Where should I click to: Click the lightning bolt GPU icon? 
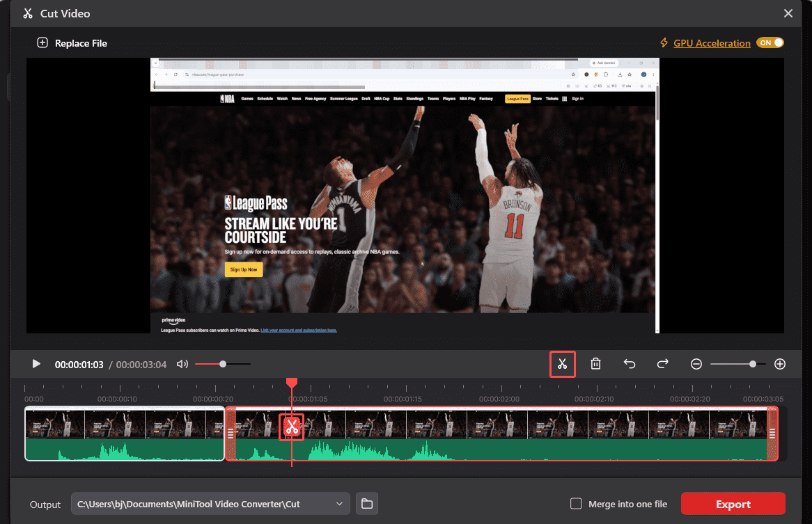click(x=664, y=43)
